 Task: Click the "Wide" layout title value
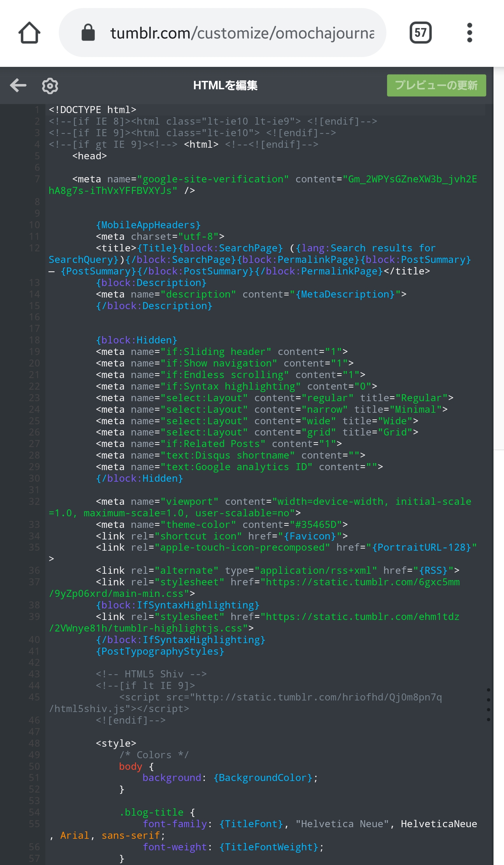tap(395, 421)
